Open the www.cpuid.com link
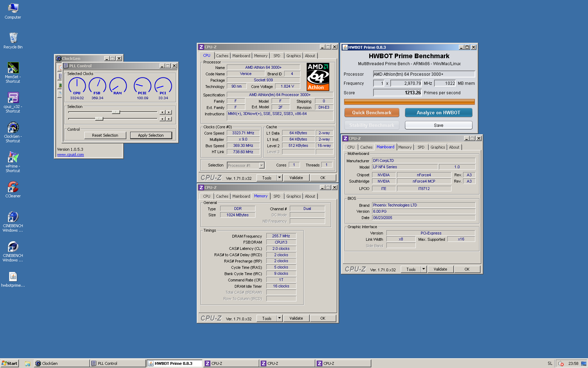 tap(70, 155)
